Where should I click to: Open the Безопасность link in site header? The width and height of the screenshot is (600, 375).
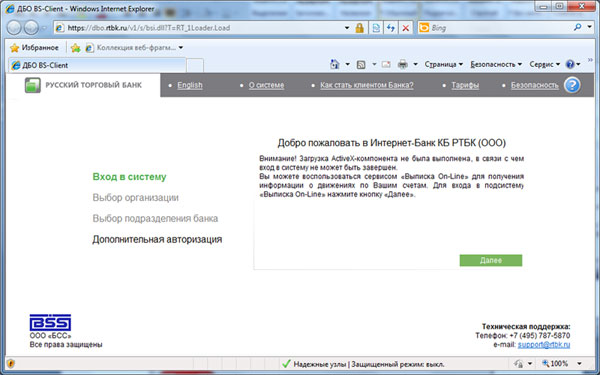535,85
